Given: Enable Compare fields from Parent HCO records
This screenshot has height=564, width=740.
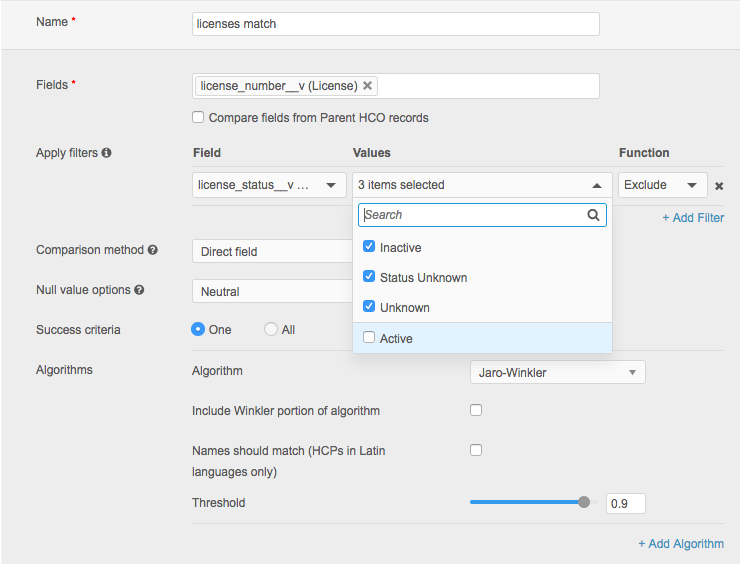Looking at the screenshot, I should (x=199, y=118).
